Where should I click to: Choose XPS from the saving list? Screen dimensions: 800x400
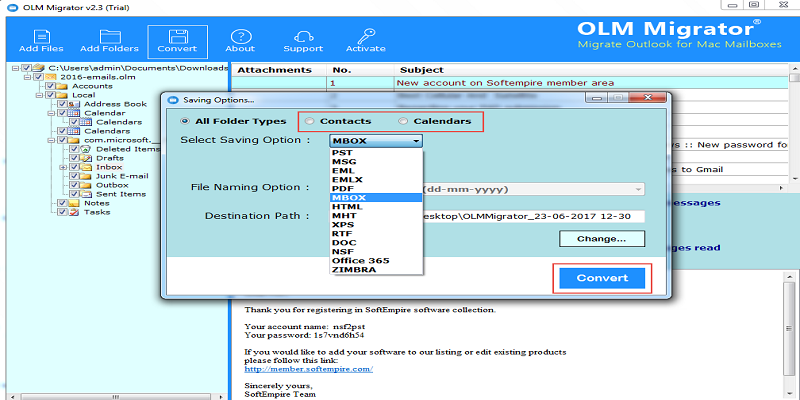click(x=376, y=224)
